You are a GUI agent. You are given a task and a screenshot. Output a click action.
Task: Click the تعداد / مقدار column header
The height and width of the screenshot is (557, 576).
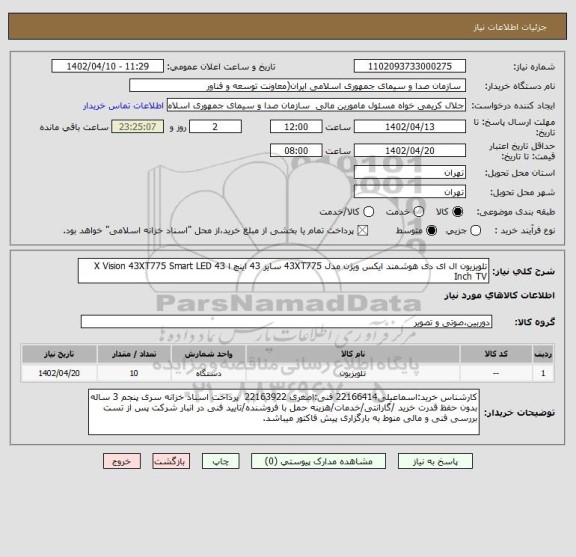tap(134, 354)
